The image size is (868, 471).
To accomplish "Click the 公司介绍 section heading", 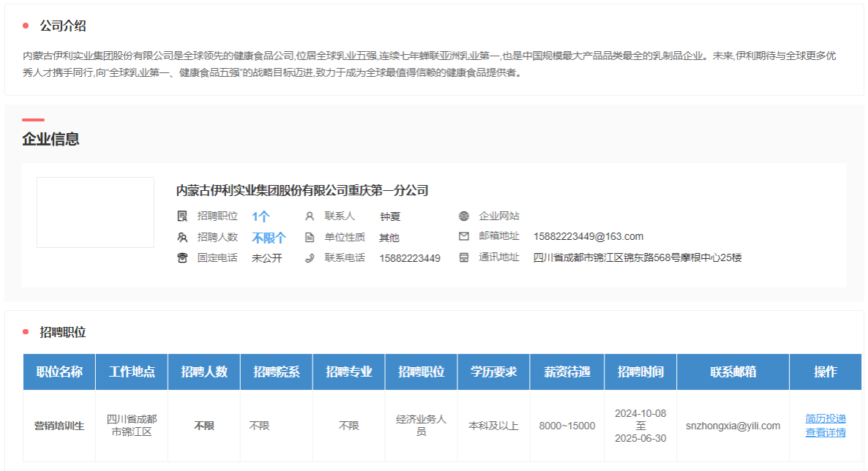I will pos(62,26).
